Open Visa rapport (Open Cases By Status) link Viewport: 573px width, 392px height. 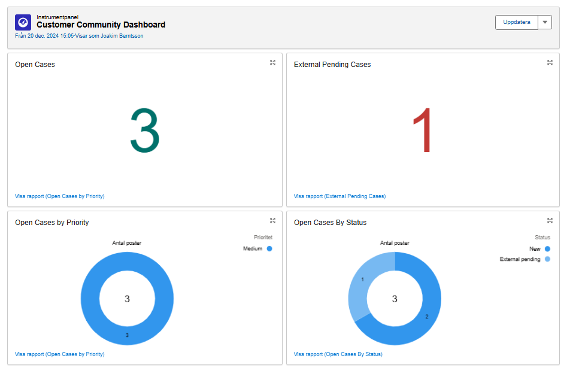point(338,354)
